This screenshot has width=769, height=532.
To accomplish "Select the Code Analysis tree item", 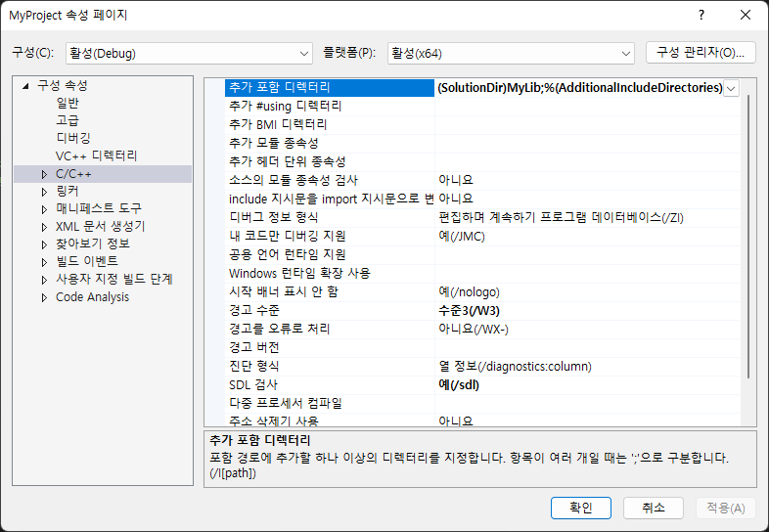I will pyautogui.click(x=92, y=297).
